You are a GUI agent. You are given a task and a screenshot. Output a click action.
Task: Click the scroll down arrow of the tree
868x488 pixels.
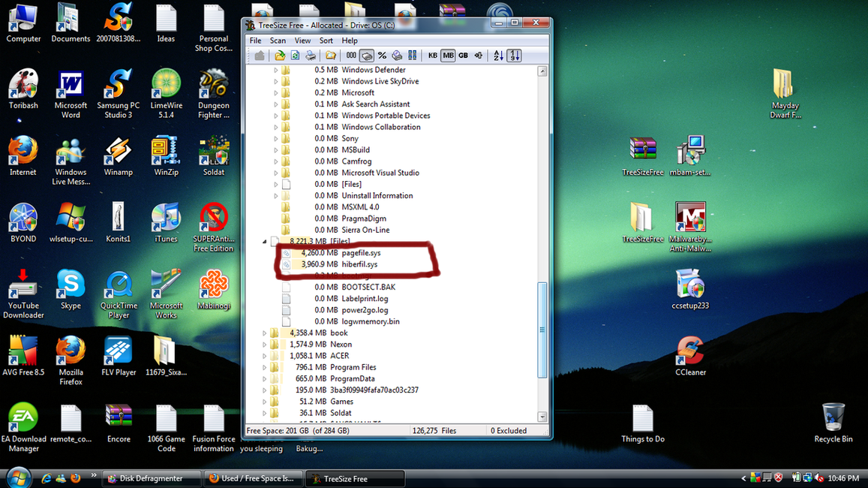[x=542, y=417]
